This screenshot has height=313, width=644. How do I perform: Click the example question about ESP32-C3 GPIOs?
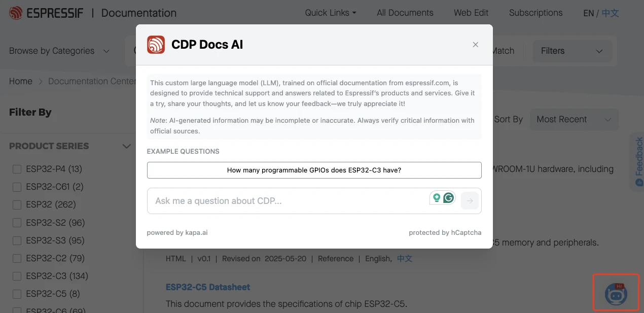314,170
